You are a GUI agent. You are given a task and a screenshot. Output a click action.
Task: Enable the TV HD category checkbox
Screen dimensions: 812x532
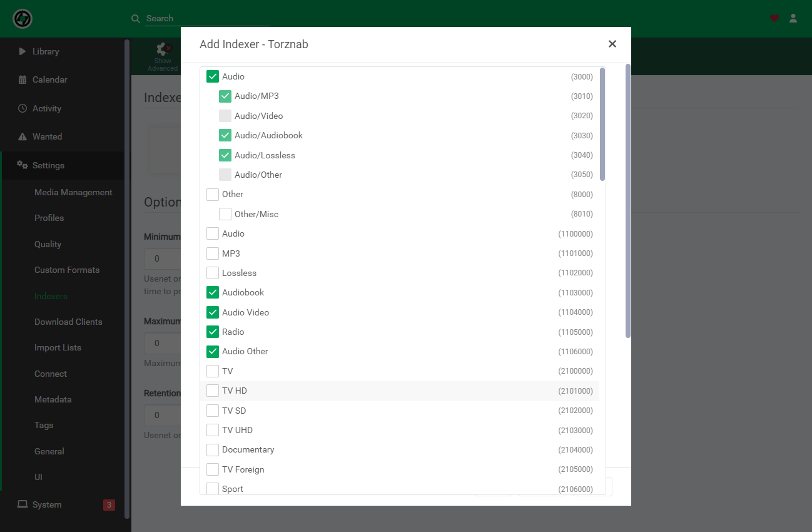[x=213, y=391]
